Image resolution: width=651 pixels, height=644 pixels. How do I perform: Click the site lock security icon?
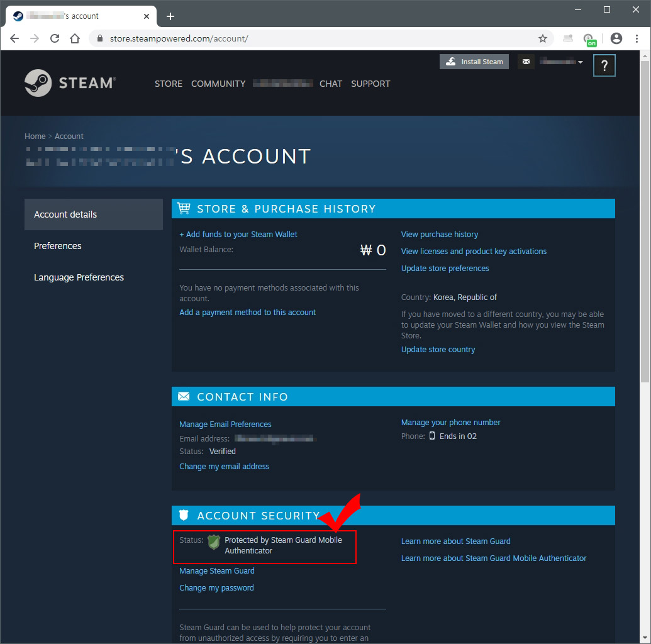99,38
